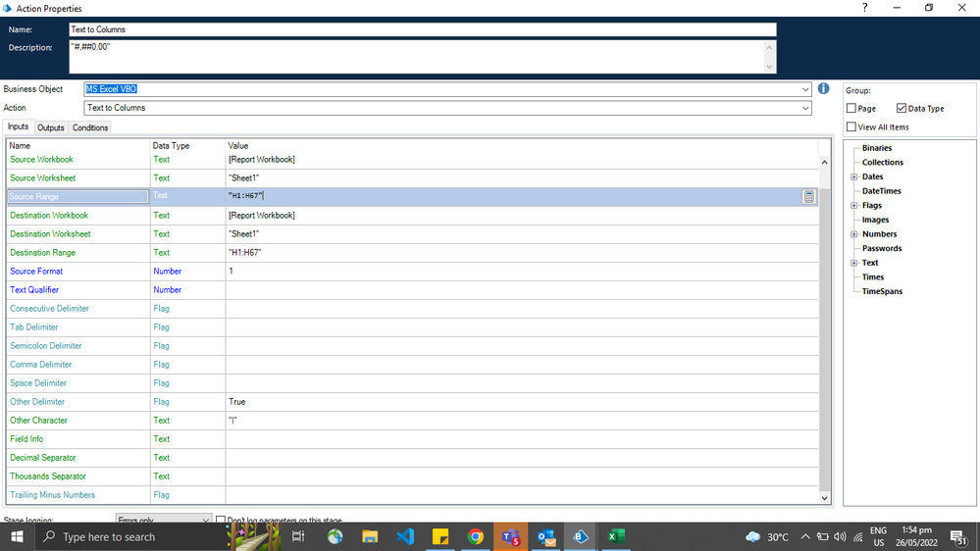Expand the Dates tree node
Image resolution: width=980 pixels, height=551 pixels.
tap(853, 176)
